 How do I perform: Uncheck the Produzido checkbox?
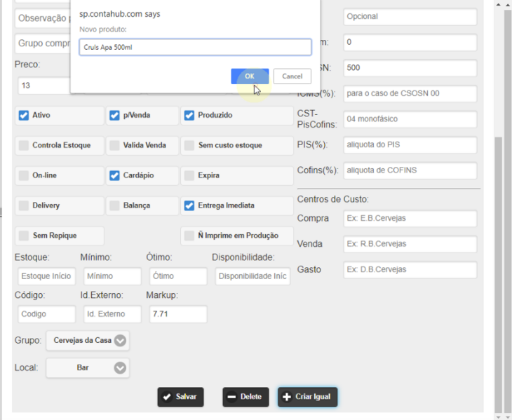(x=189, y=115)
